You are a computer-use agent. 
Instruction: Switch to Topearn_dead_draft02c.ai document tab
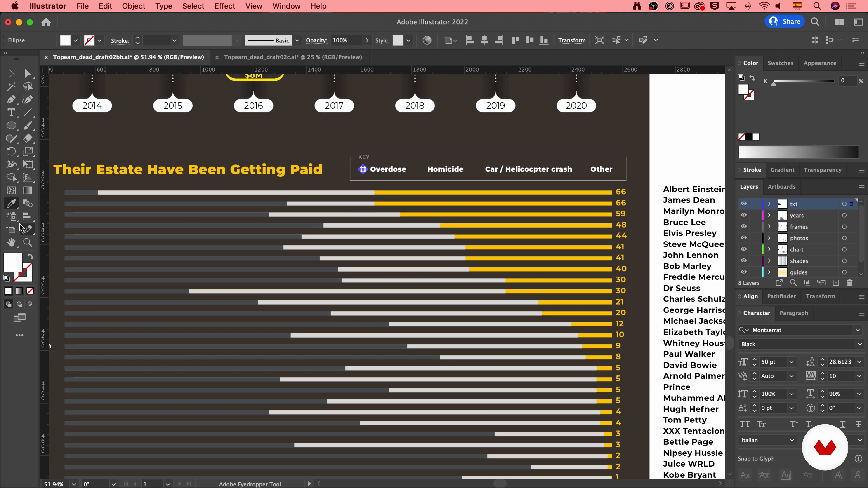tap(293, 57)
